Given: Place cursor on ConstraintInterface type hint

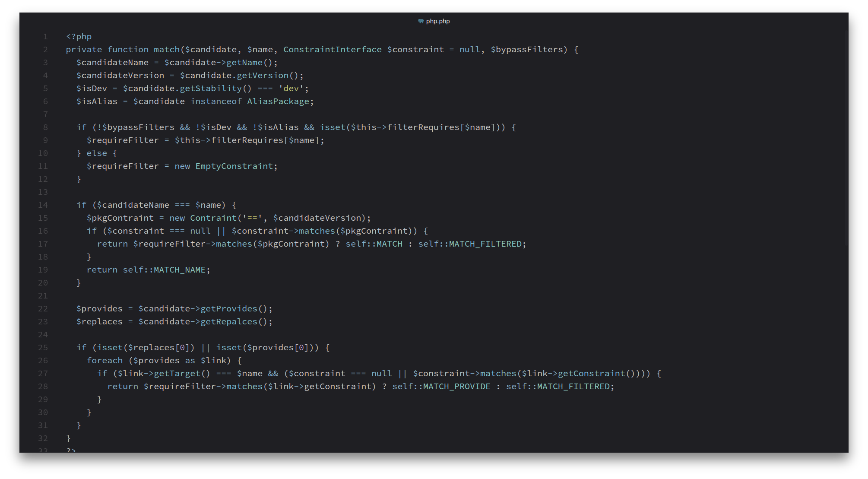Looking at the screenshot, I should point(332,50).
